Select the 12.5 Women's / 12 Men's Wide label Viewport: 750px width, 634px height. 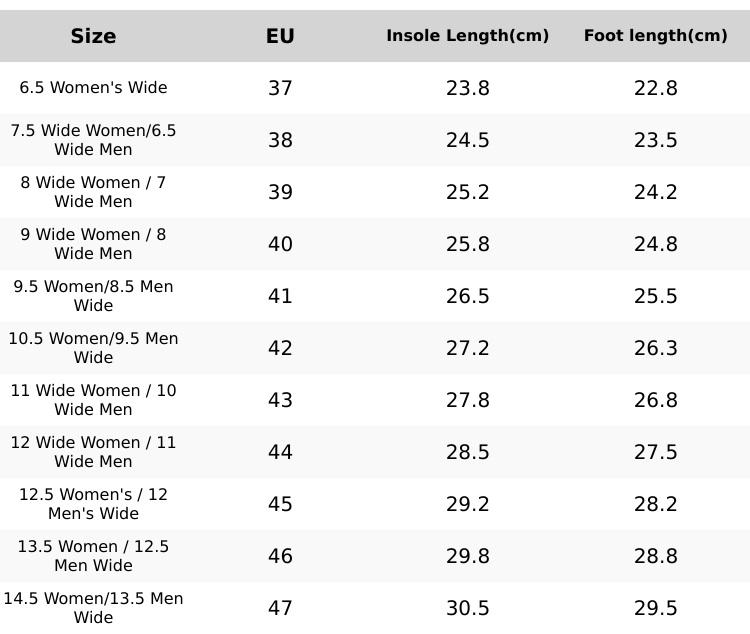click(93, 504)
